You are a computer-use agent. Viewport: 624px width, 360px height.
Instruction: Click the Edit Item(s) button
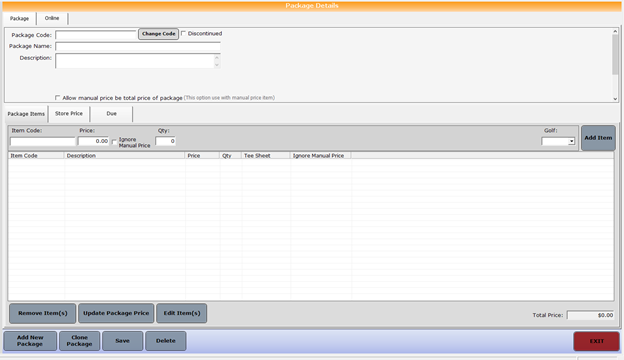pyautogui.click(x=181, y=313)
